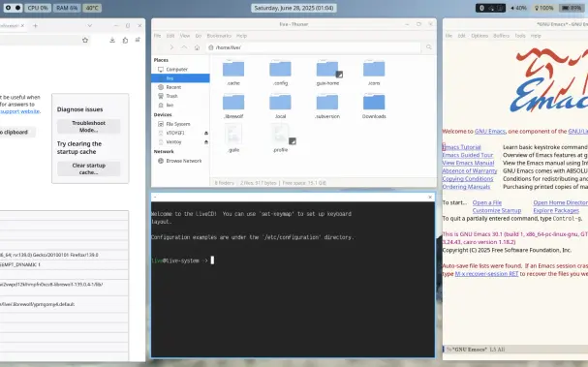Click Ordering Manuals link in Emacs
588x367 pixels.
pyautogui.click(x=466, y=187)
